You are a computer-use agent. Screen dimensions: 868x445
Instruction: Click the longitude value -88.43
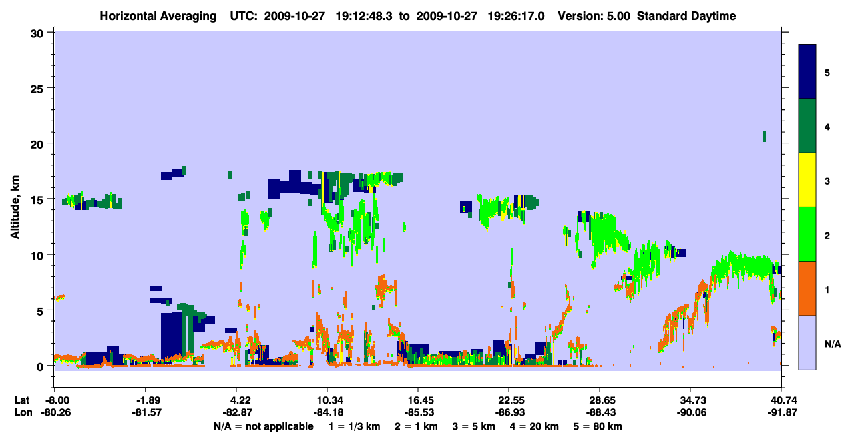pos(600,413)
